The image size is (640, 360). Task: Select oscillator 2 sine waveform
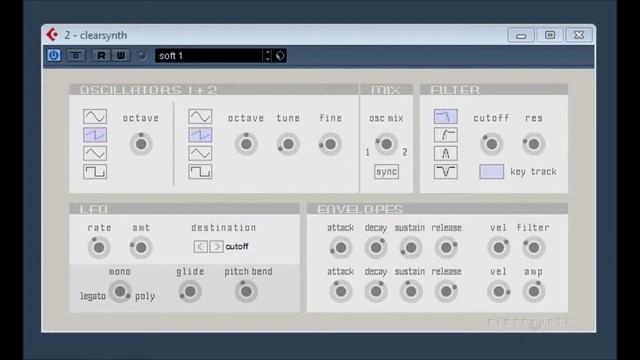point(200,116)
